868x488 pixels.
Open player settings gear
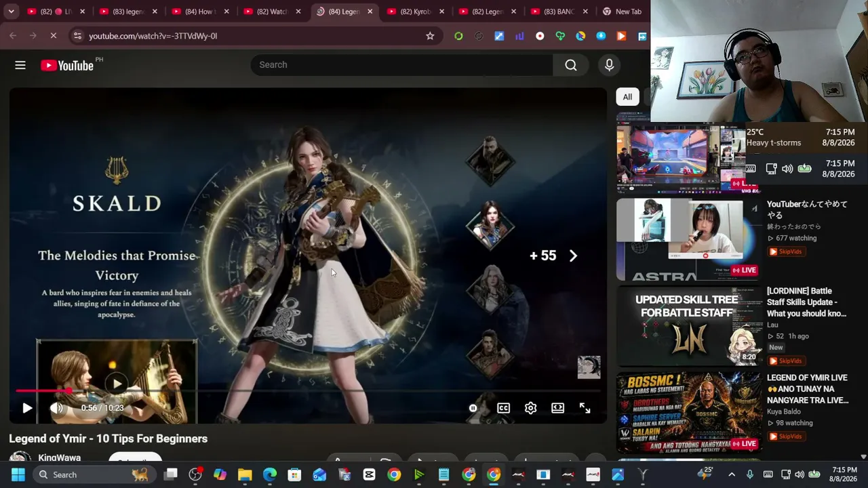coord(530,408)
